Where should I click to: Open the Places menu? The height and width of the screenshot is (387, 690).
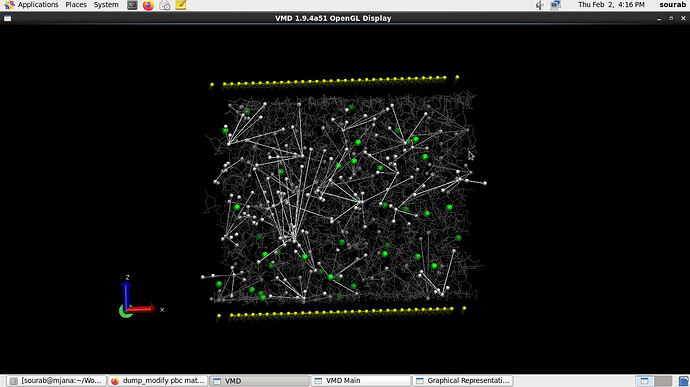click(76, 5)
